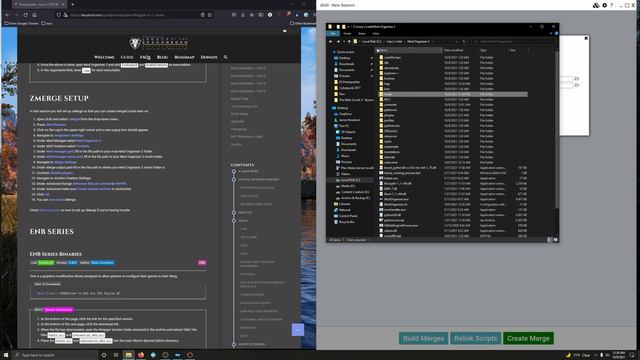Click Back arrow in File Explorer

pos(331,42)
